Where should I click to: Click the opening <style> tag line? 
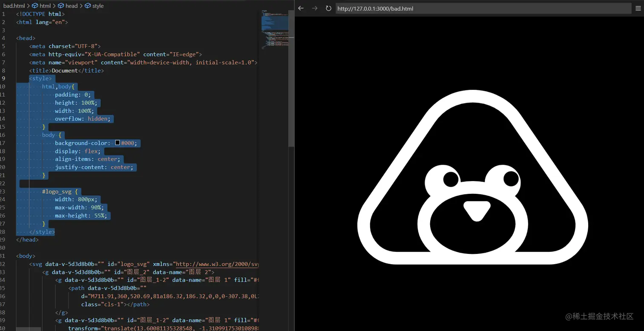pos(40,78)
